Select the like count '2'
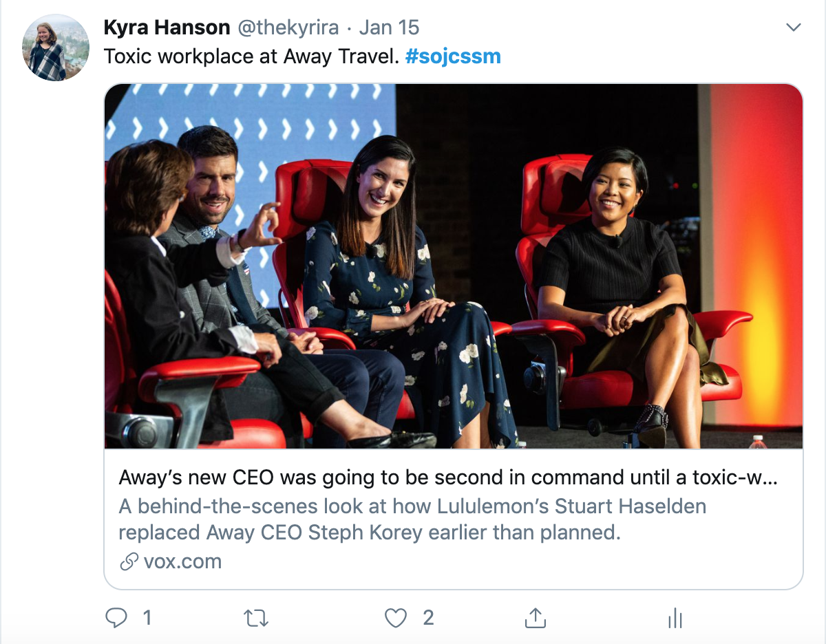The width and height of the screenshot is (826, 644). (428, 618)
